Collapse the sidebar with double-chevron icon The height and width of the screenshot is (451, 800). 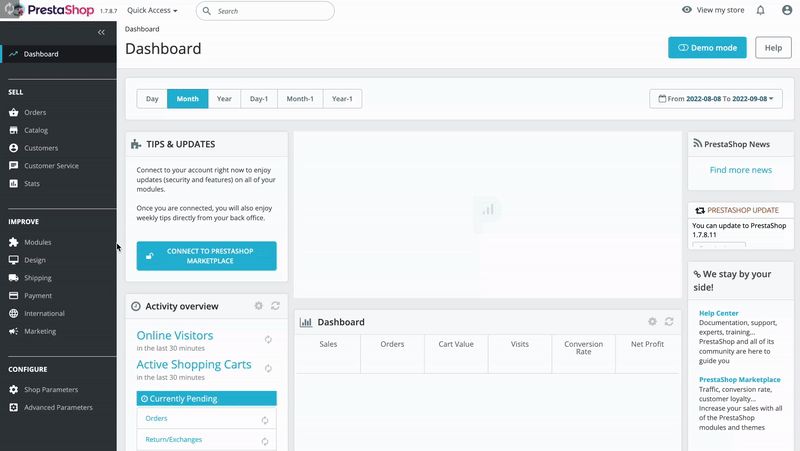pos(101,32)
